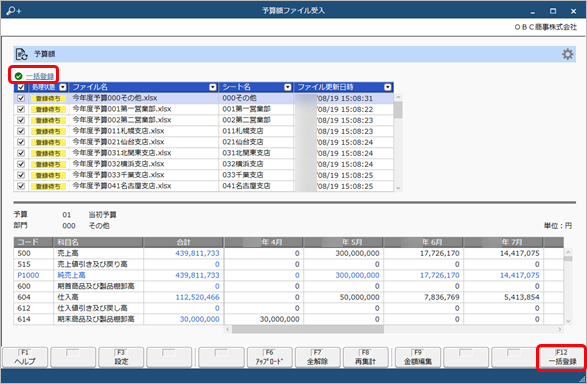Open the gear settings icon
Viewport: 587px width, 384px height.
568,54
